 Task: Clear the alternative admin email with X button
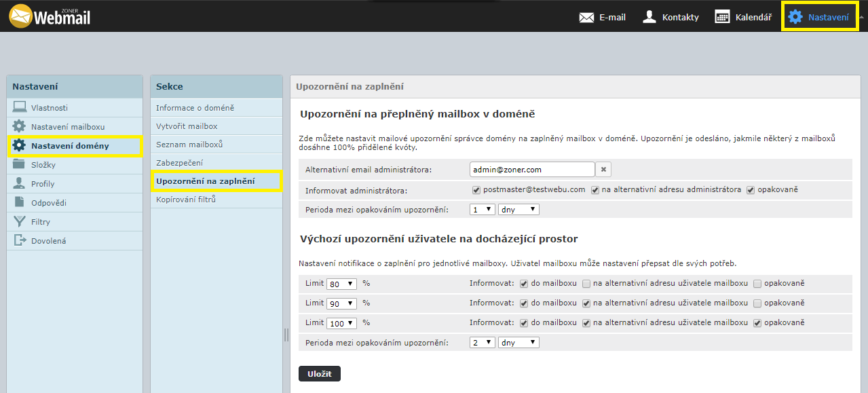click(x=604, y=170)
